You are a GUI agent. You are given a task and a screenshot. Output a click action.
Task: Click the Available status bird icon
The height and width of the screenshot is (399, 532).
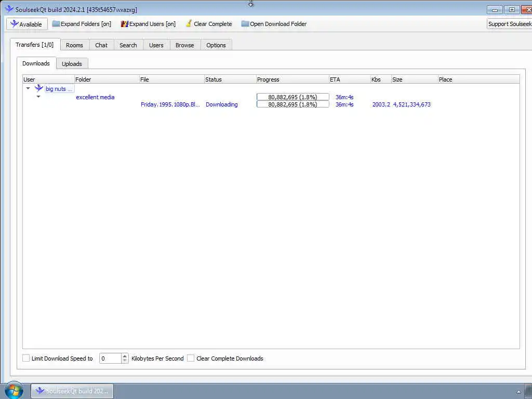pyautogui.click(x=14, y=24)
